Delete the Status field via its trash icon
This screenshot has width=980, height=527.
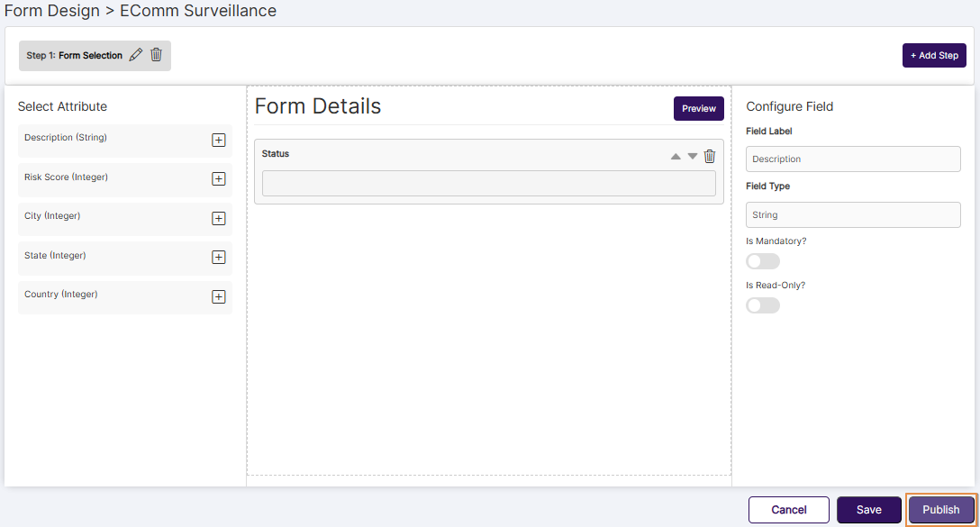click(709, 156)
